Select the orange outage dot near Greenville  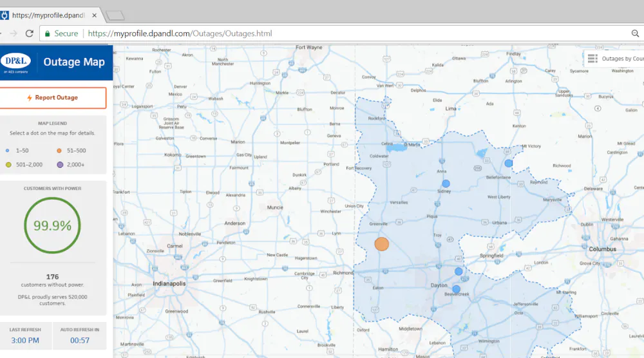381,244
